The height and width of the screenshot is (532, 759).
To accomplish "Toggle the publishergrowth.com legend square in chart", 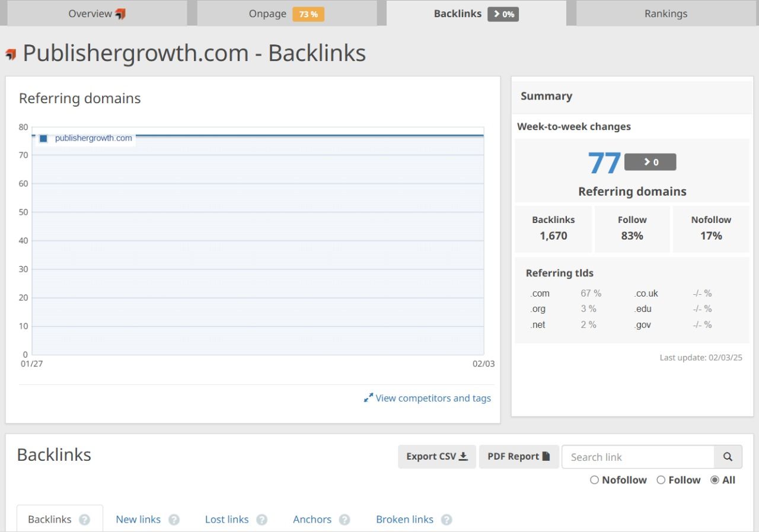I will point(43,138).
